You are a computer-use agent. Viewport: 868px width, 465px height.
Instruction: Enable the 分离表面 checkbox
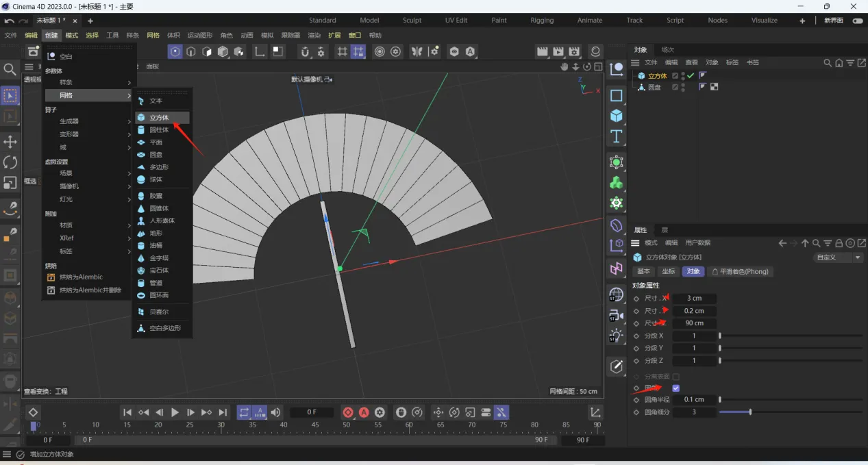tap(676, 377)
